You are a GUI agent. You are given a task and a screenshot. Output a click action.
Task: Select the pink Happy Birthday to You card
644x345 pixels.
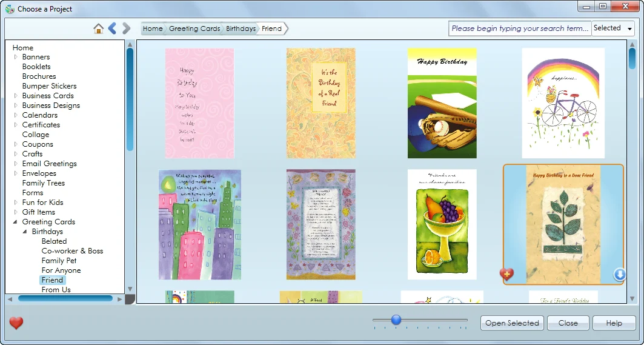[x=199, y=103]
